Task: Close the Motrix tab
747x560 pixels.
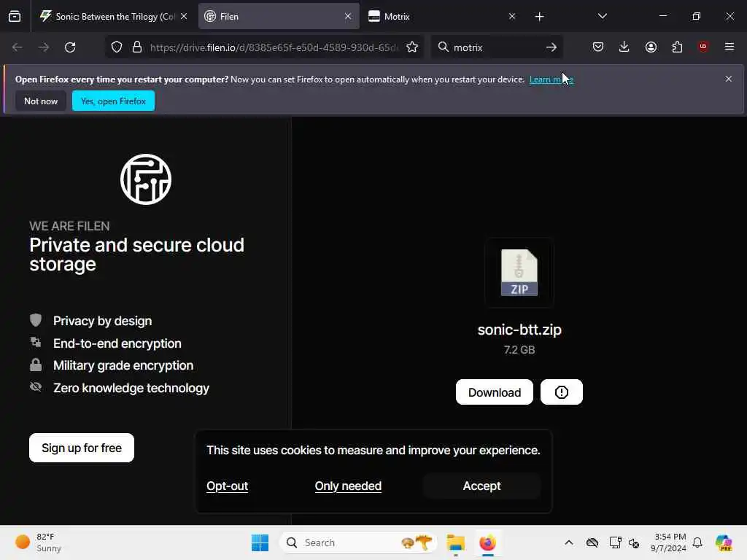Action: 511,16
